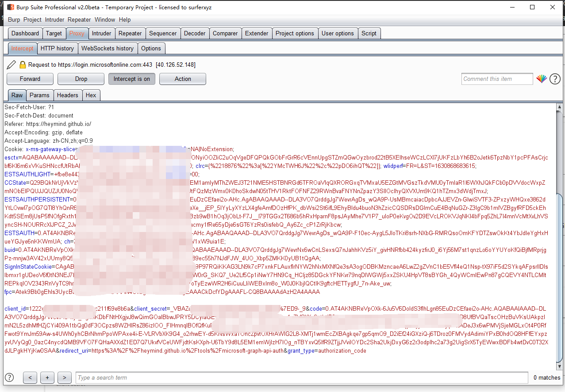Click the redirect_uri parameter name
Image resolution: width=565 pixels, height=392 pixels.
(73, 350)
